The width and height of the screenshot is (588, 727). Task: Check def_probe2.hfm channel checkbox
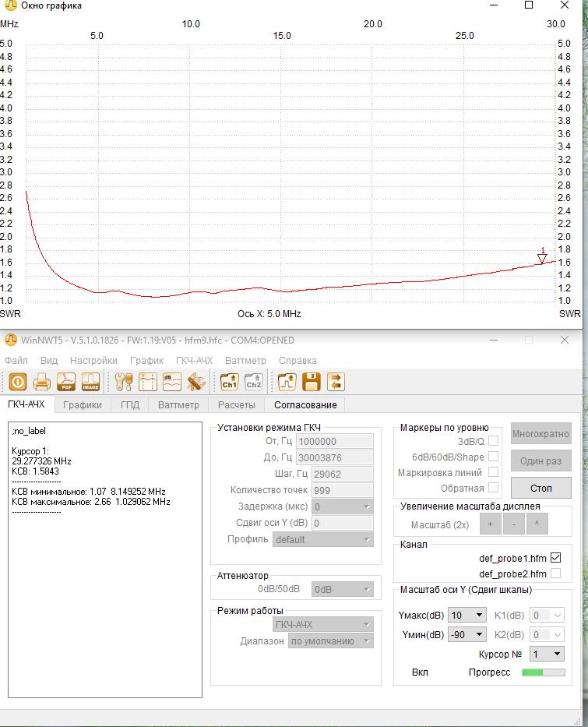click(x=555, y=573)
